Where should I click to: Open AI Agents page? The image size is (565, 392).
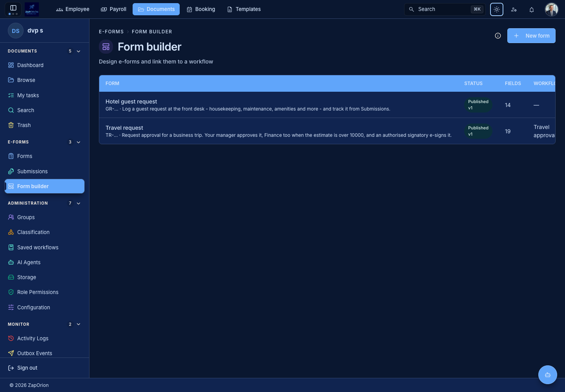click(x=44, y=262)
